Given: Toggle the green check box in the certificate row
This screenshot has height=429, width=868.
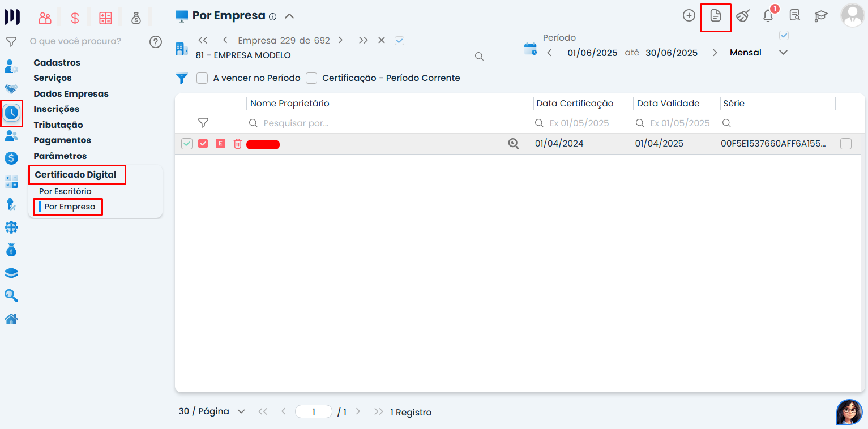Looking at the screenshot, I should [x=187, y=144].
